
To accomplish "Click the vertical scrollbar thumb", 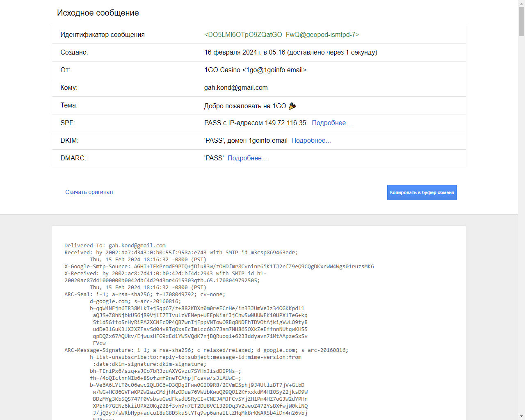I will tap(521, 21).
